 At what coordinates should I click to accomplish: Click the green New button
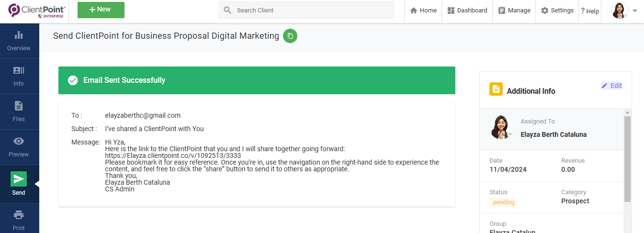pos(101,10)
